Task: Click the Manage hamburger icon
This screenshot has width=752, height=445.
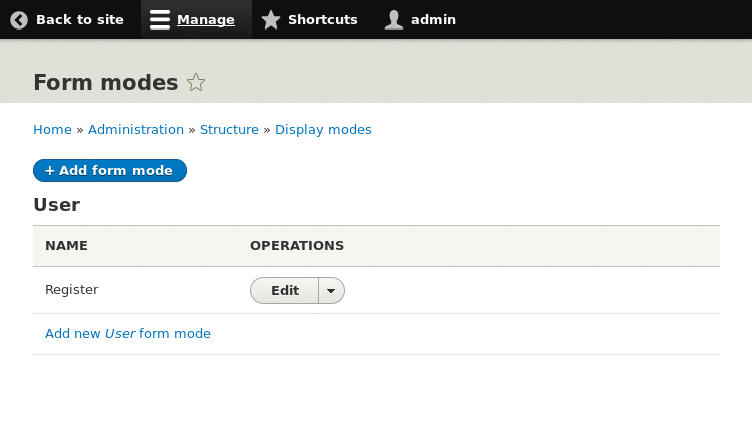Action: pos(160,20)
